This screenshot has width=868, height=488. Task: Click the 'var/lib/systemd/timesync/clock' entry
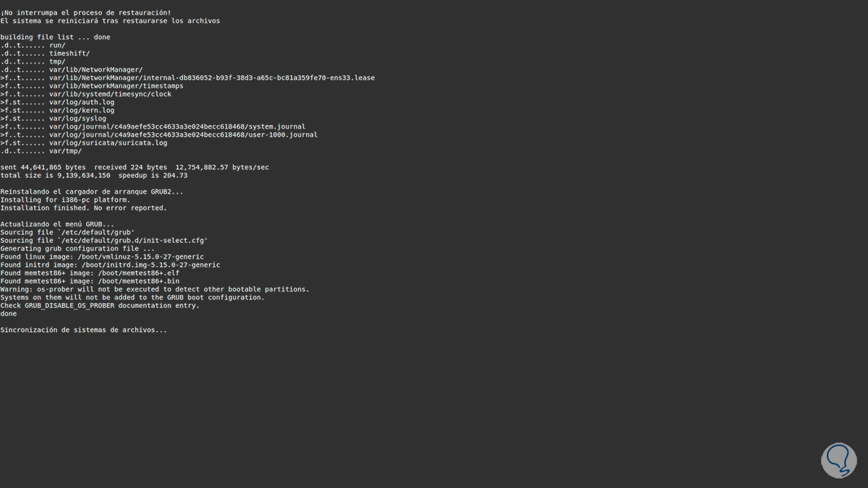110,94
